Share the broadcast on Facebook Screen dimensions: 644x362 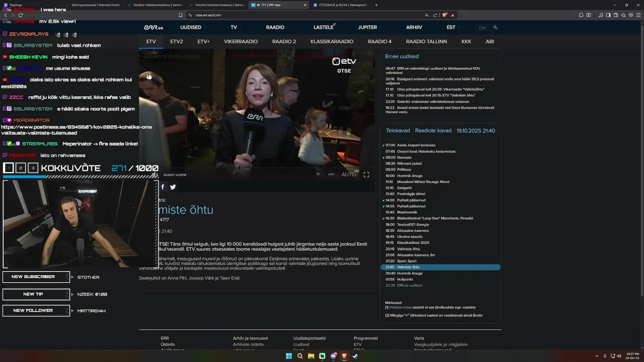pos(162,187)
